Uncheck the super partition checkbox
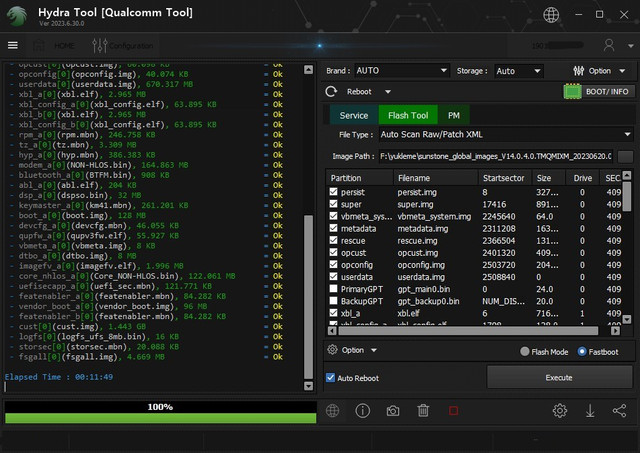The width and height of the screenshot is (640, 453). pos(333,204)
